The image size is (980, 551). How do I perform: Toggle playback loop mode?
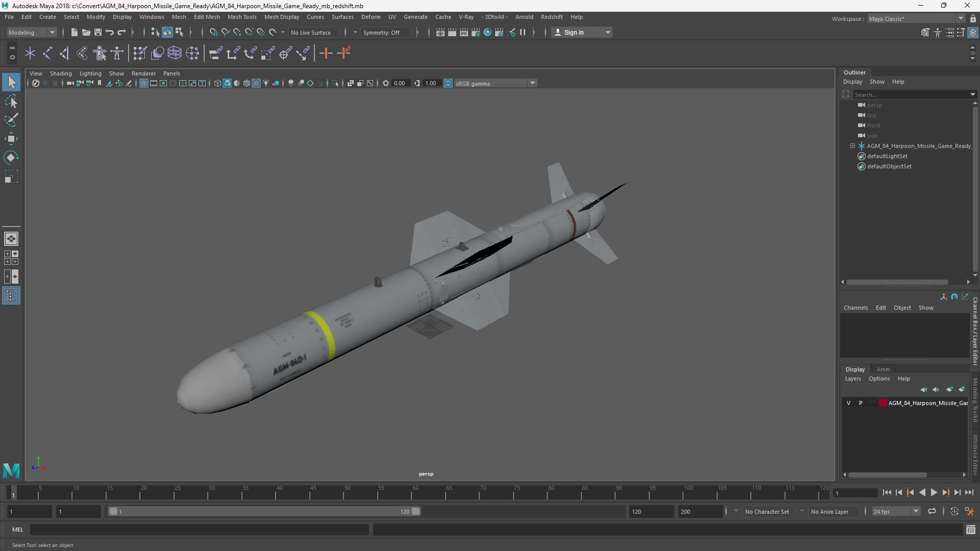932,511
